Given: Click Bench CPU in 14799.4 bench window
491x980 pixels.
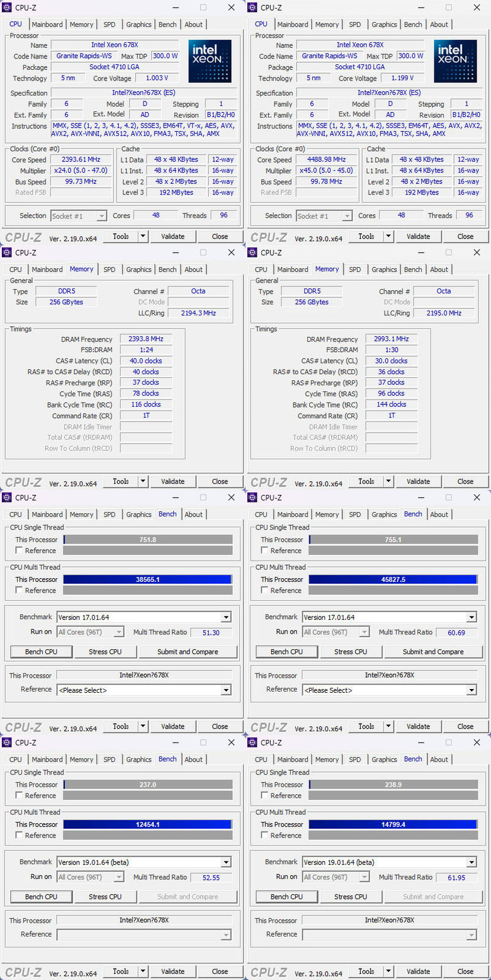Looking at the screenshot, I should [x=286, y=897].
